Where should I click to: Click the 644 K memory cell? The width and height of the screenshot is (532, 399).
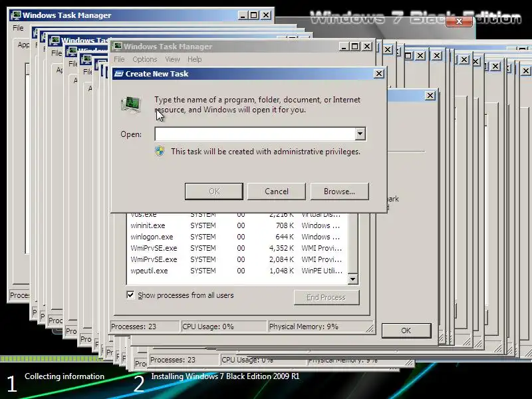pos(285,237)
